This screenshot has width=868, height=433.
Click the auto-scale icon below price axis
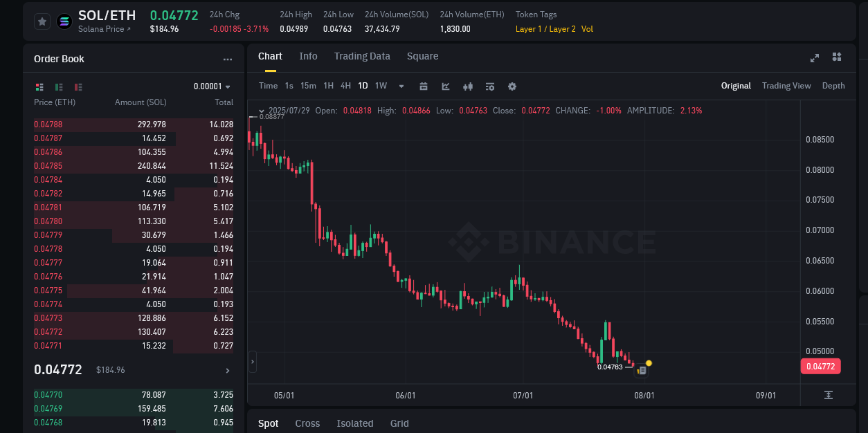pos(829,395)
